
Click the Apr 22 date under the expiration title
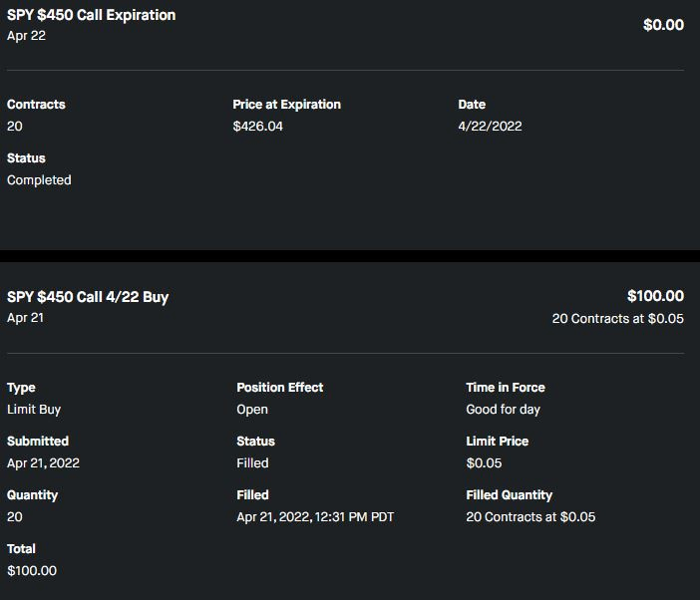[26, 36]
